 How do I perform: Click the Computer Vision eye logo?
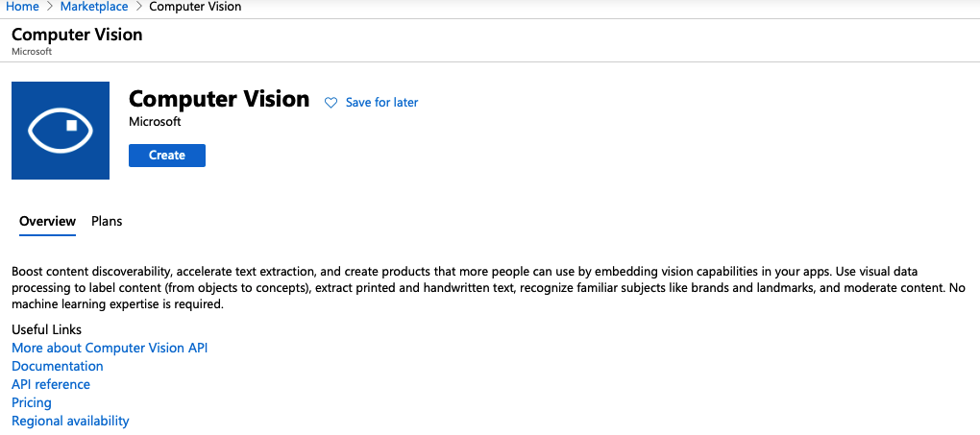point(61,131)
